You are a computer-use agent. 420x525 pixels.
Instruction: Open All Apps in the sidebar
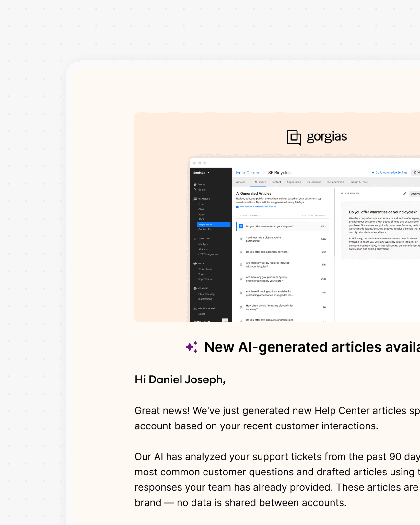(x=203, y=250)
